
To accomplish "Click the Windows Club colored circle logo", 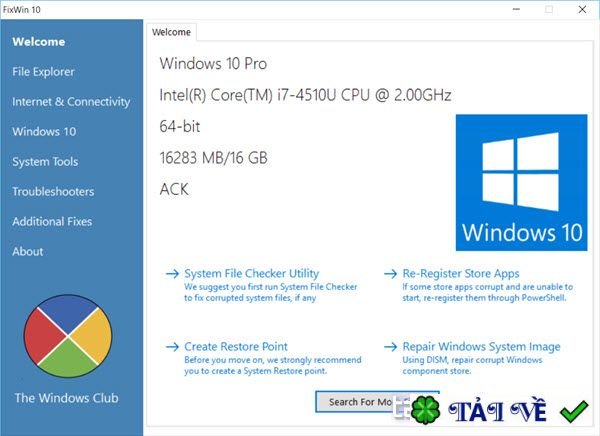I will [68, 336].
